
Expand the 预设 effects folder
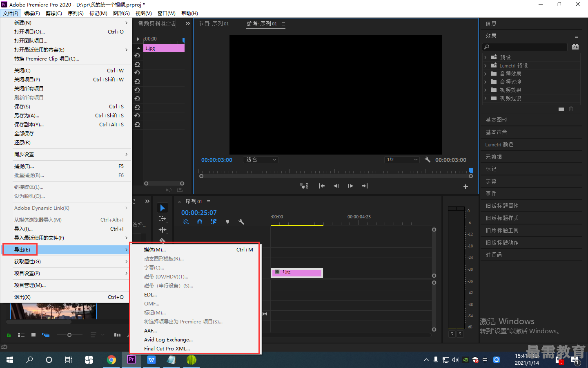pyautogui.click(x=486, y=57)
